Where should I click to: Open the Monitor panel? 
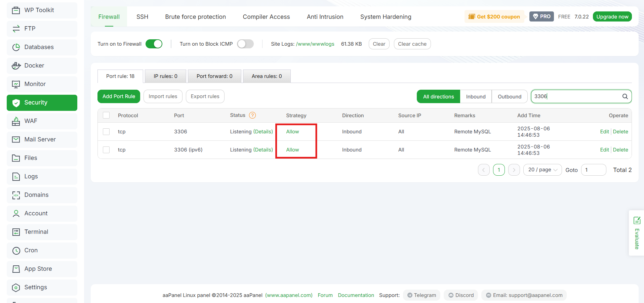tap(35, 84)
